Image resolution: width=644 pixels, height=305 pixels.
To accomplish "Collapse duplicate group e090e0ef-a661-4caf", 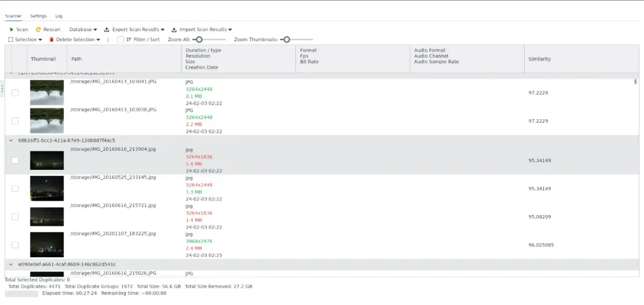I will point(11,264).
